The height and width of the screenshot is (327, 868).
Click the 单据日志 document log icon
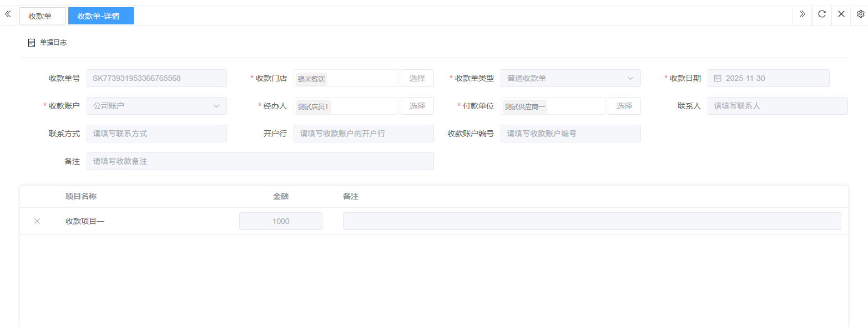click(32, 43)
